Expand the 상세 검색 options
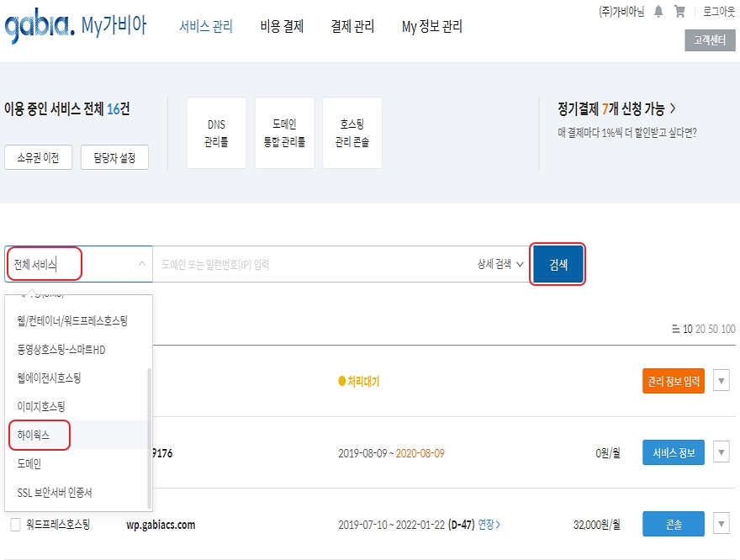740x560 pixels. pyautogui.click(x=500, y=264)
